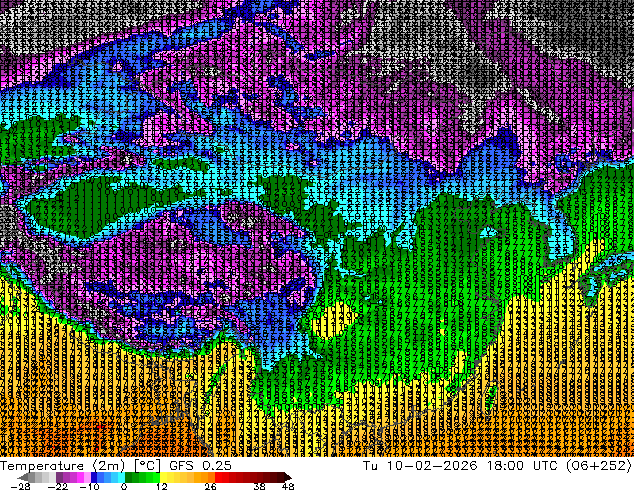
Task: Click the dark purple legend swatch above -22
Action: click(59, 477)
